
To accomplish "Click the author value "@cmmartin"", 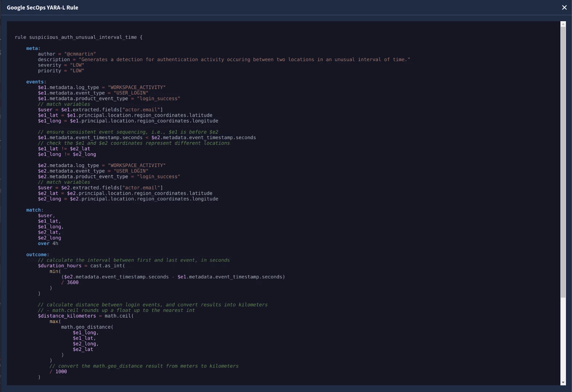I will pos(80,54).
